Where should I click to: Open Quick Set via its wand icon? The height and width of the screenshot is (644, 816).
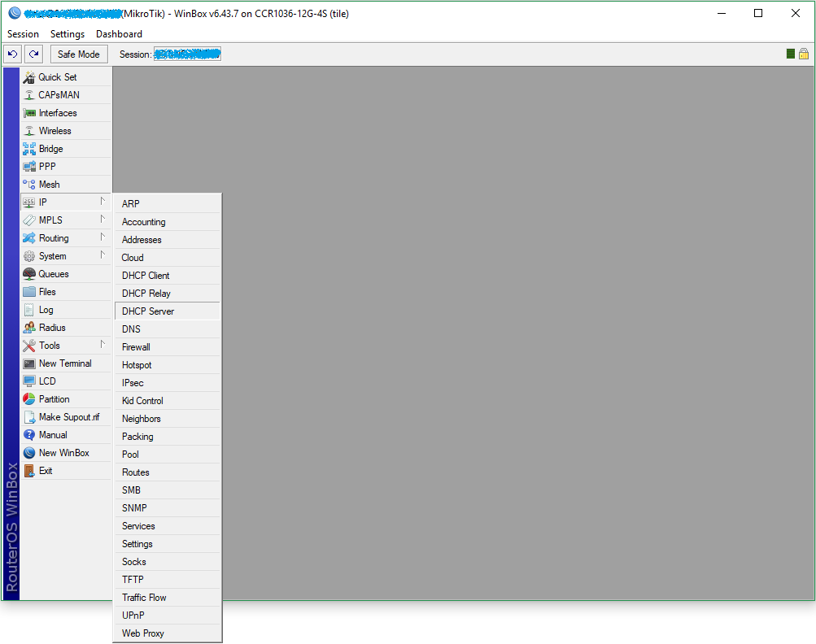coord(29,77)
